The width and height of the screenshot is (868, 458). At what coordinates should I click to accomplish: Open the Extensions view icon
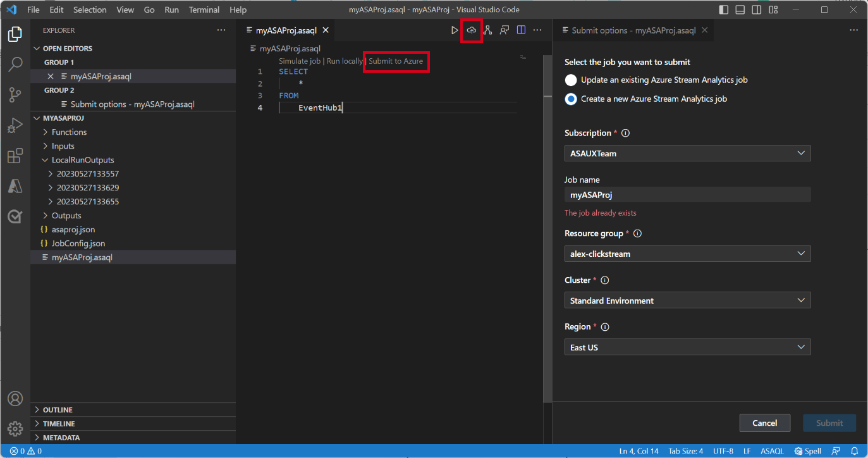[15, 156]
